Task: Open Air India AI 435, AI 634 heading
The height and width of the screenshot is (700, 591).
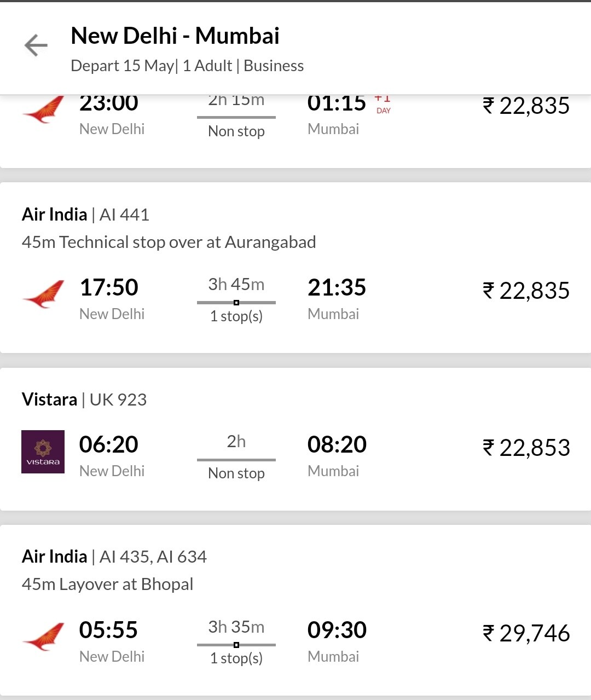Action: click(x=114, y=557)
